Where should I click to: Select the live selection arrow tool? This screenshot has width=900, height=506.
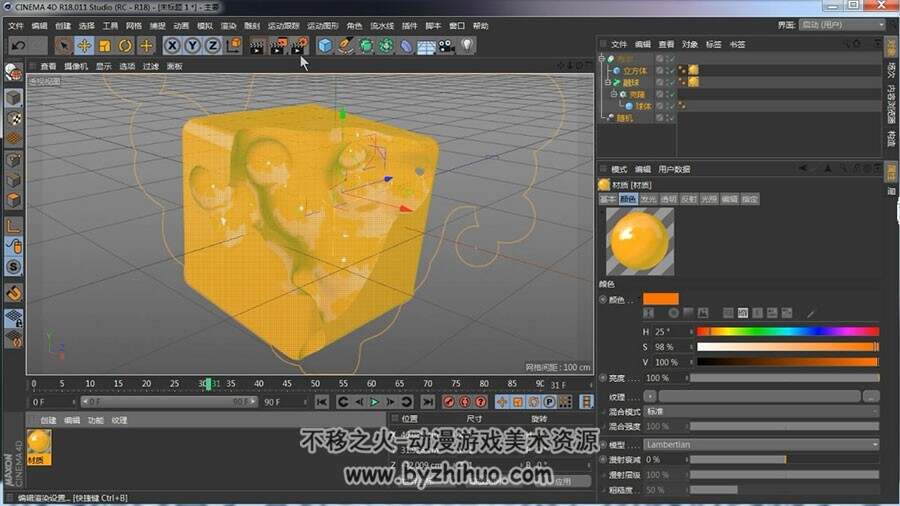point(64,45)
